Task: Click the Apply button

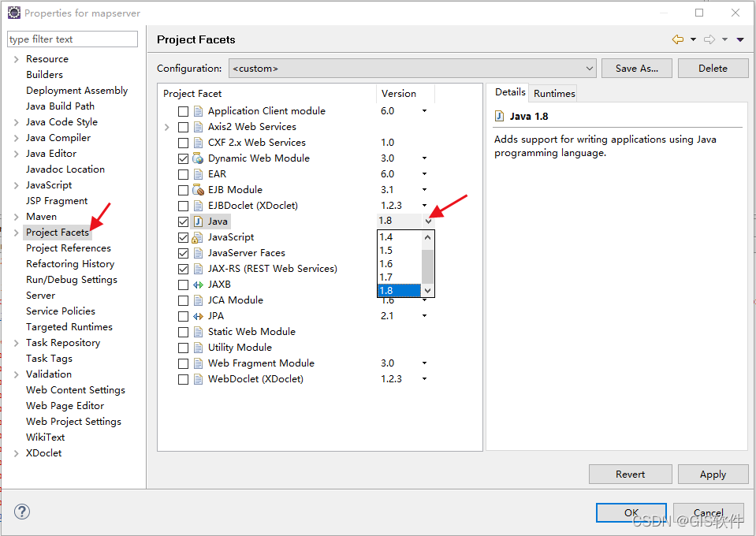Action: [713, 475]
